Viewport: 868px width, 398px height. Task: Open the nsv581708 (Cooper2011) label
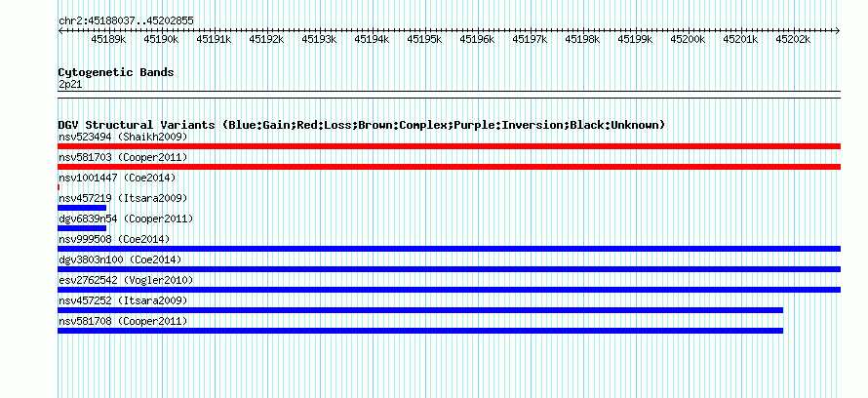click(123, 321)
